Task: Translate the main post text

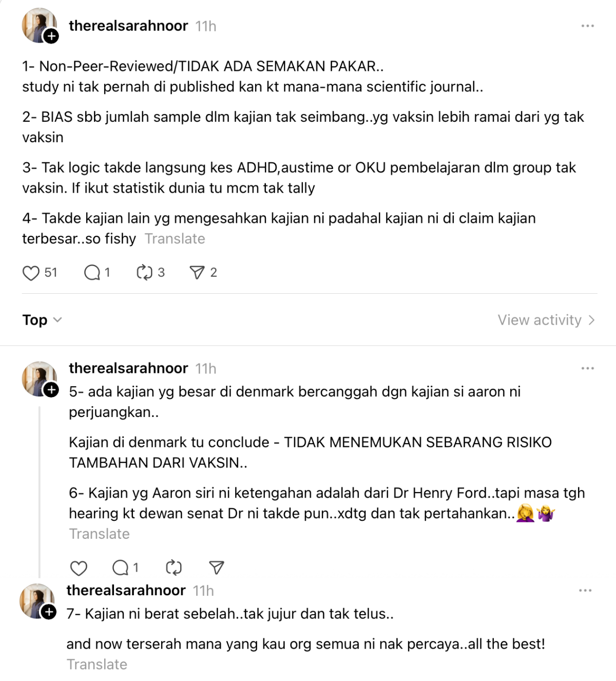Action: [175, 239]
